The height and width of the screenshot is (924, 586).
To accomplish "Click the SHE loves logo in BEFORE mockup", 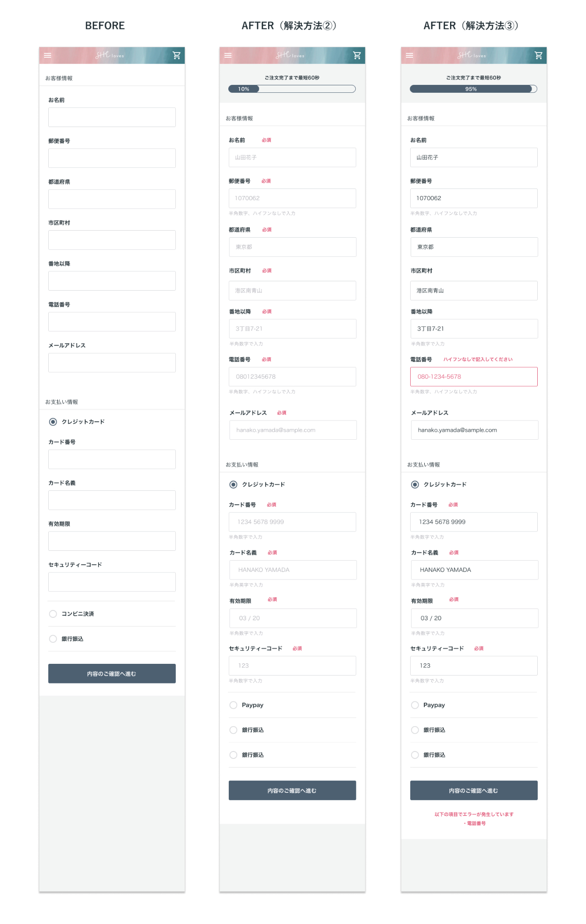I will [x=110, y=55].
